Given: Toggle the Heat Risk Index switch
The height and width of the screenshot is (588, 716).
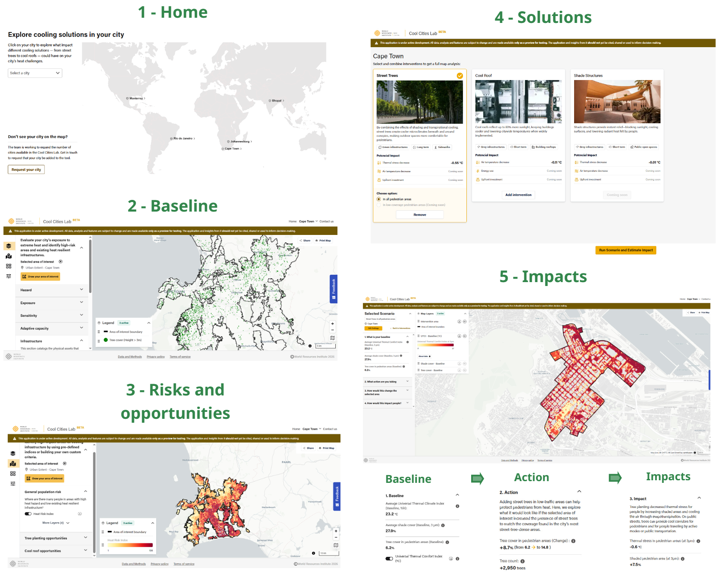Looking at the screenshot, I should [28, 514].
